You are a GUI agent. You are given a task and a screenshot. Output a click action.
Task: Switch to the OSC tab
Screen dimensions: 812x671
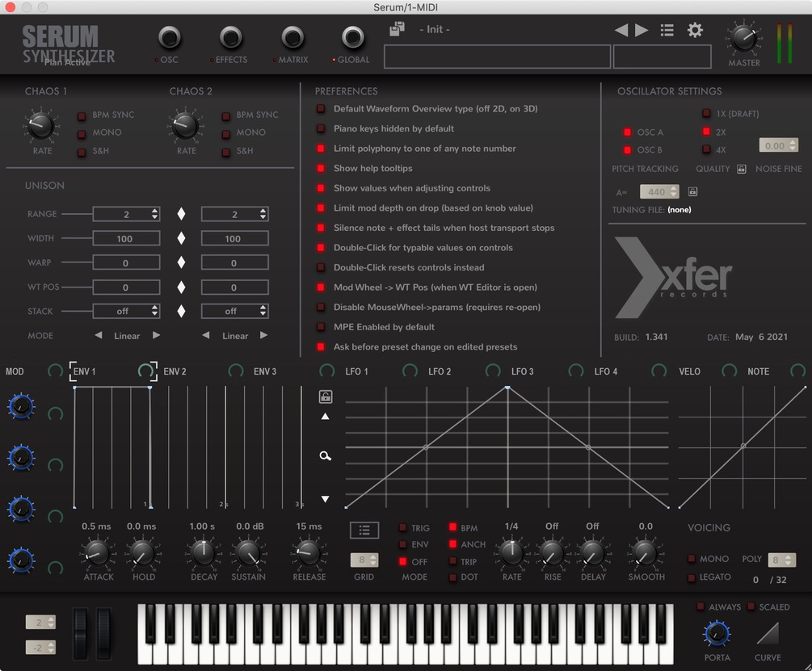coord(169,38)
